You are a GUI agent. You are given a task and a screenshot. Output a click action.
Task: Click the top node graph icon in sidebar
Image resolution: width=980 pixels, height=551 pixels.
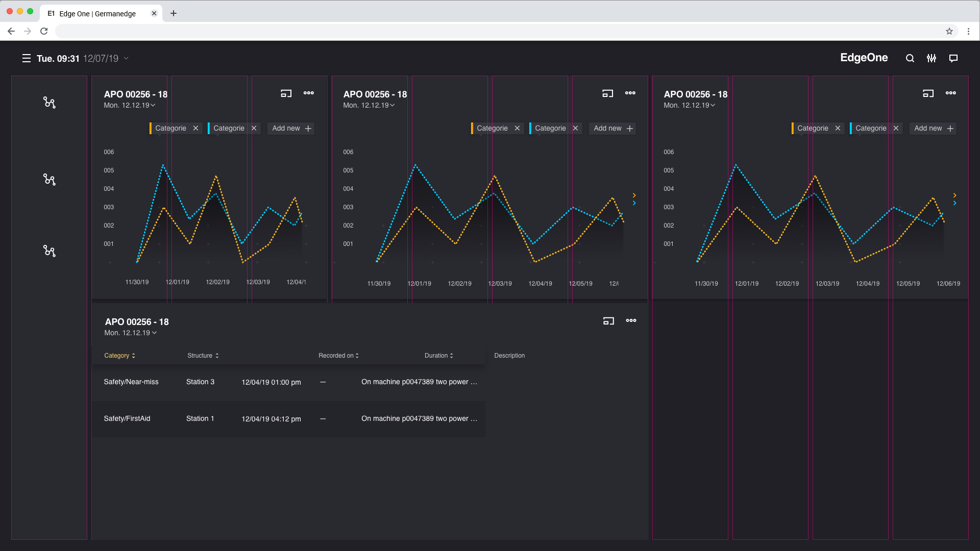pyautogui.click(x=50, y=103)
